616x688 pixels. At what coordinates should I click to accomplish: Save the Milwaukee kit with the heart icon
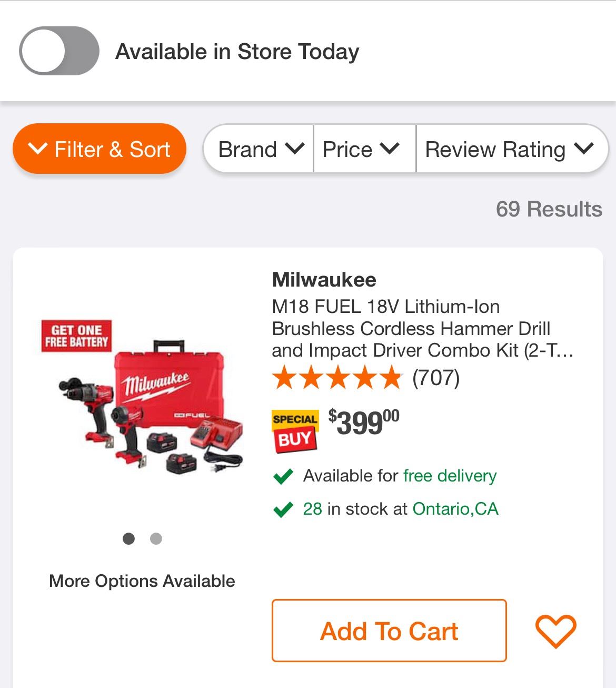[x=555, y=631]
